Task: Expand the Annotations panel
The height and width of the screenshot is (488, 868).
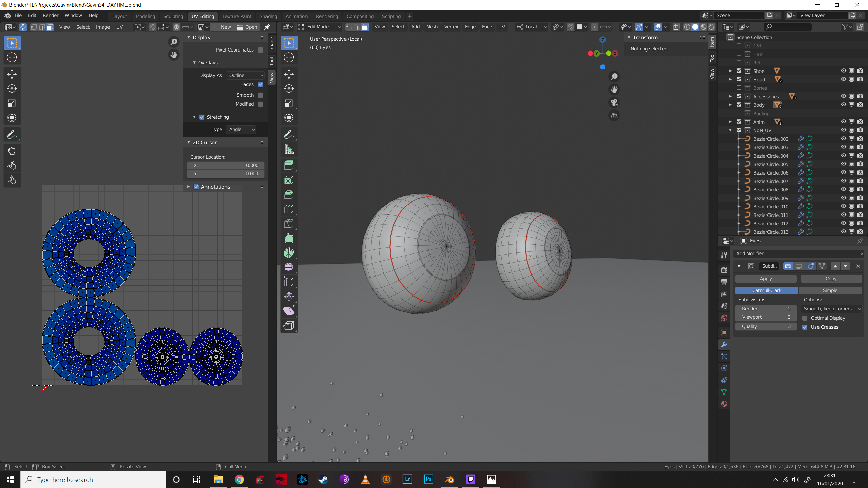Action: click(189, 187)
